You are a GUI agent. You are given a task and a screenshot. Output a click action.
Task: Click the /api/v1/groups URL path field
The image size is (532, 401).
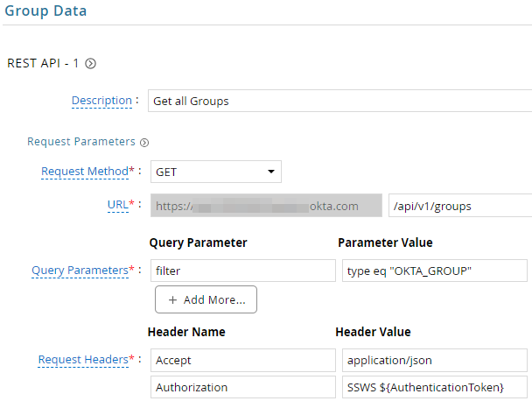point(460,206)
